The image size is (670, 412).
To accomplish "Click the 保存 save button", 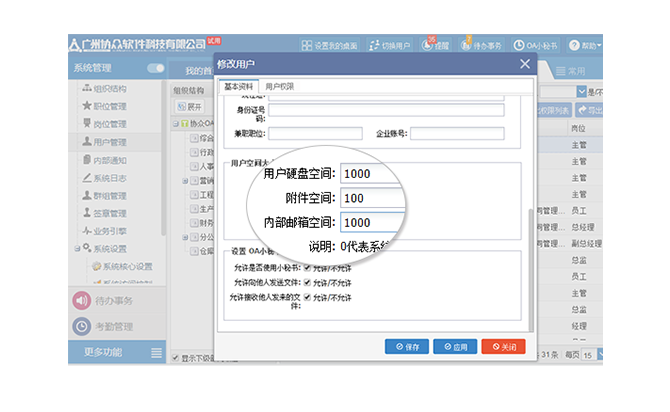I will (407, 346).
